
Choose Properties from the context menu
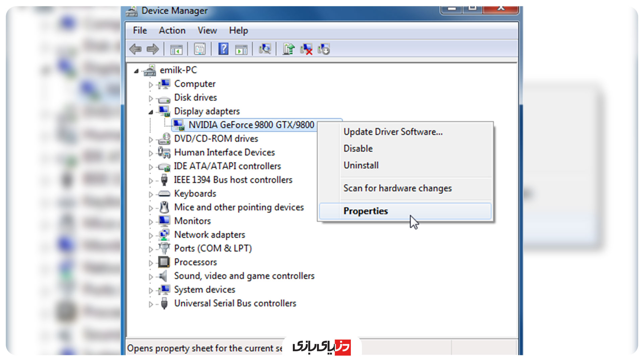coord(366,211)
